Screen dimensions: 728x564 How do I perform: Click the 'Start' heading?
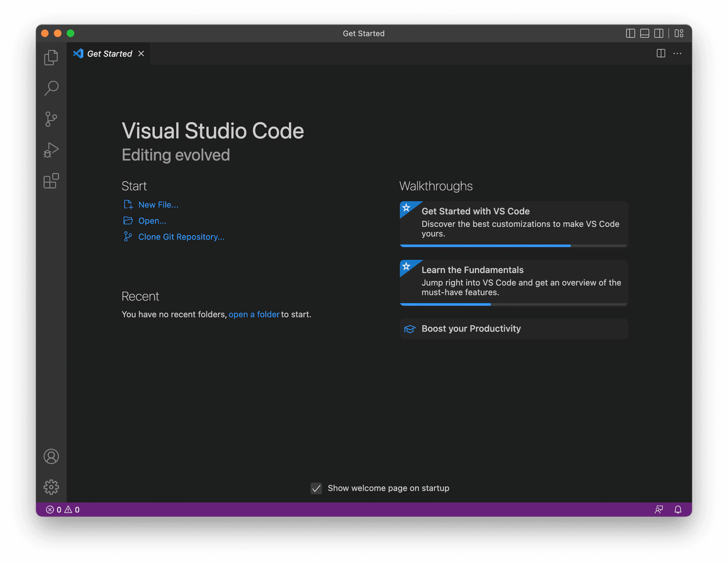134,186
